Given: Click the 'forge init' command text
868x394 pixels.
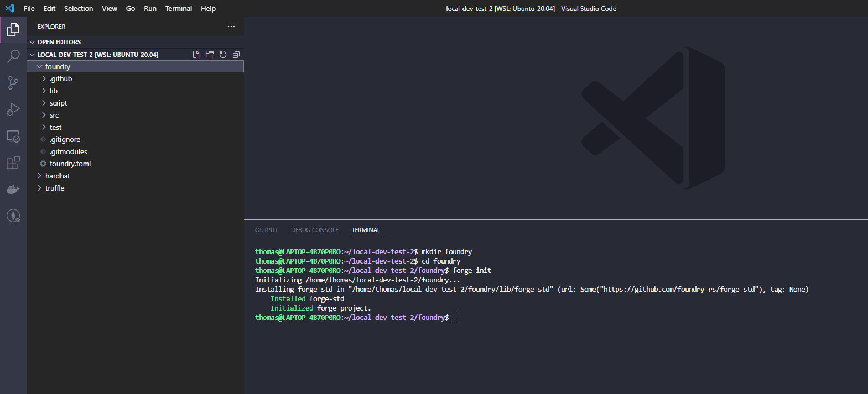Looking at the screenshot, I should pyautogui.click(x=472, y=271).
